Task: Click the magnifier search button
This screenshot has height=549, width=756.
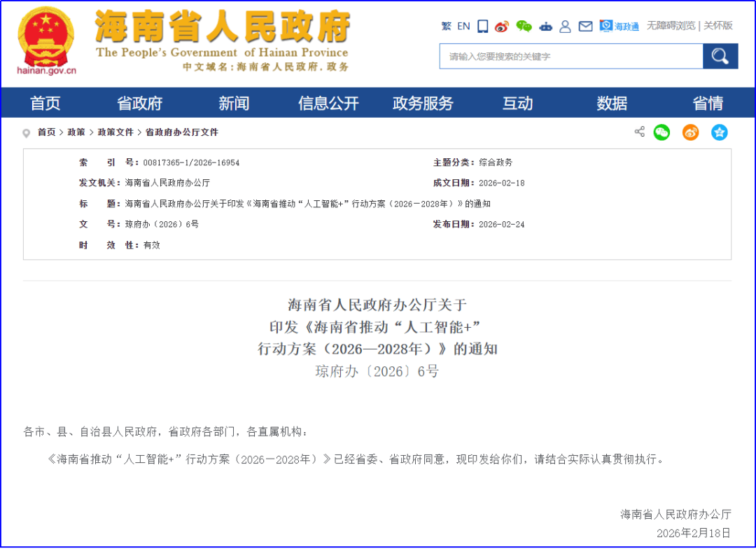Action: (720, 56)
